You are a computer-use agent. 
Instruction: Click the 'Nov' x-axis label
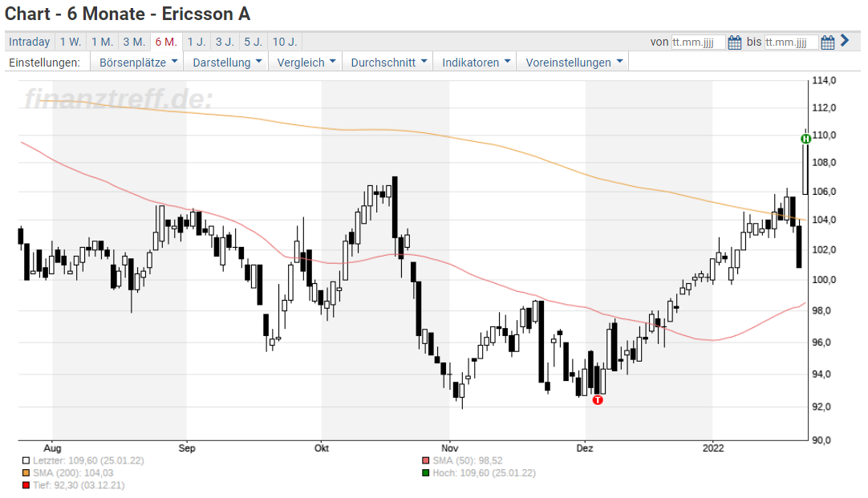[450, 448]
